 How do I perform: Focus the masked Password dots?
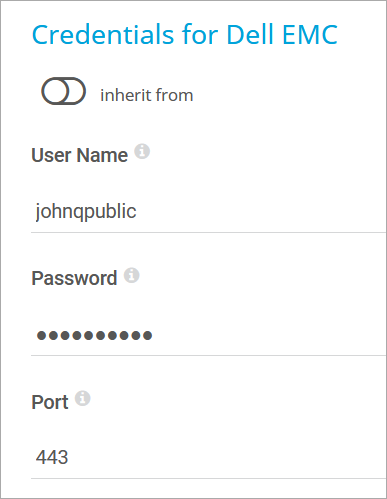coord(94,335)
